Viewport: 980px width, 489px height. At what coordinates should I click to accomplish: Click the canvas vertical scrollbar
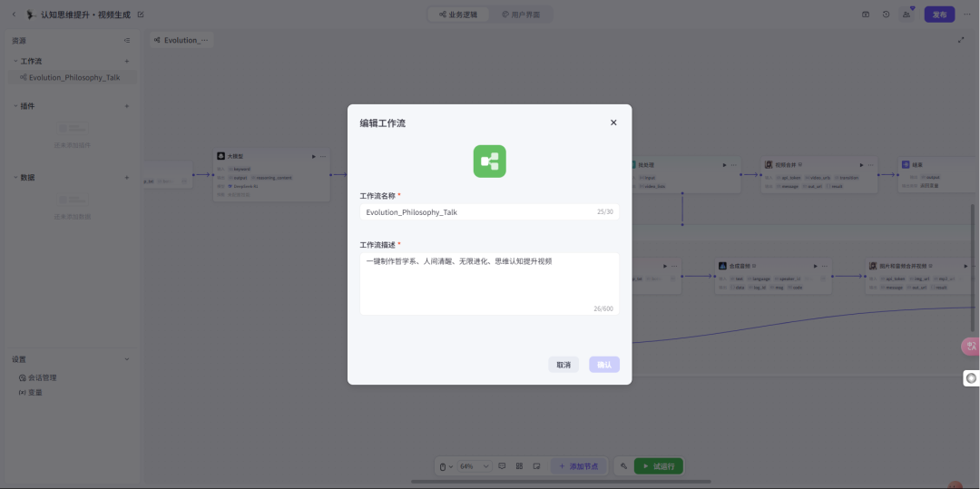point(972,268)
